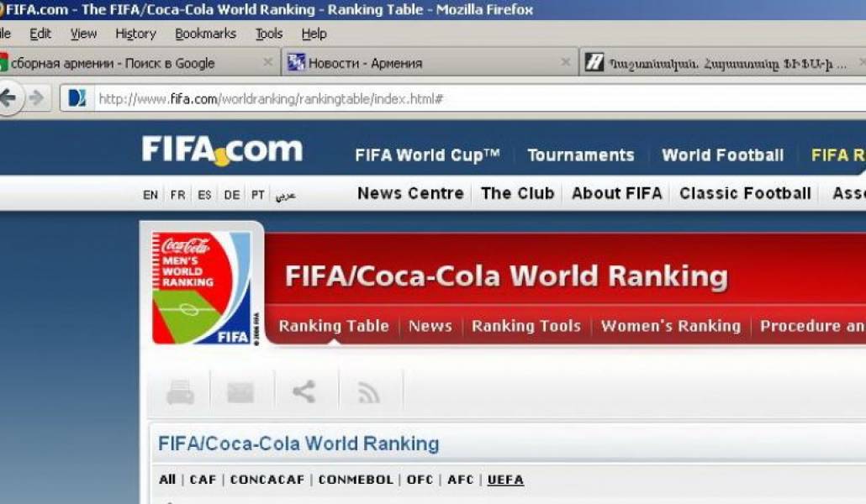Filter ranking by UEFA confederation
Screen dimensions: 866x504
click(505, 480)
